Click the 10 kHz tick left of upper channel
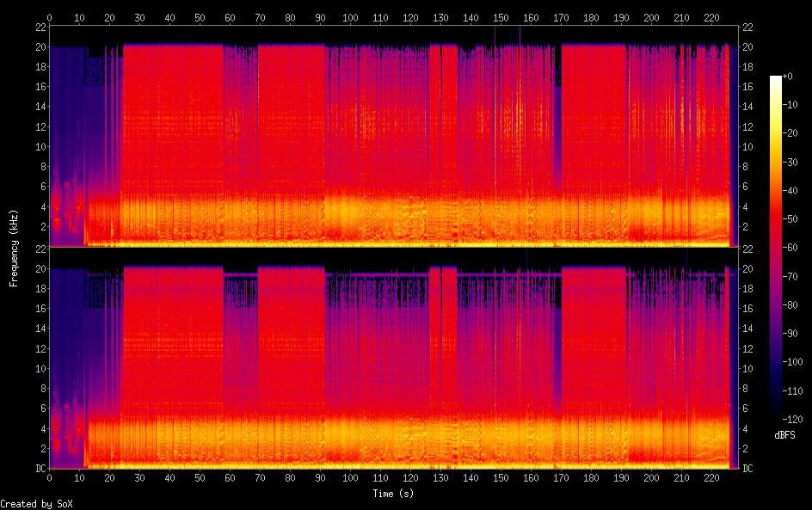The height and width of the screenshot is (510, 812). pos(40,146)
